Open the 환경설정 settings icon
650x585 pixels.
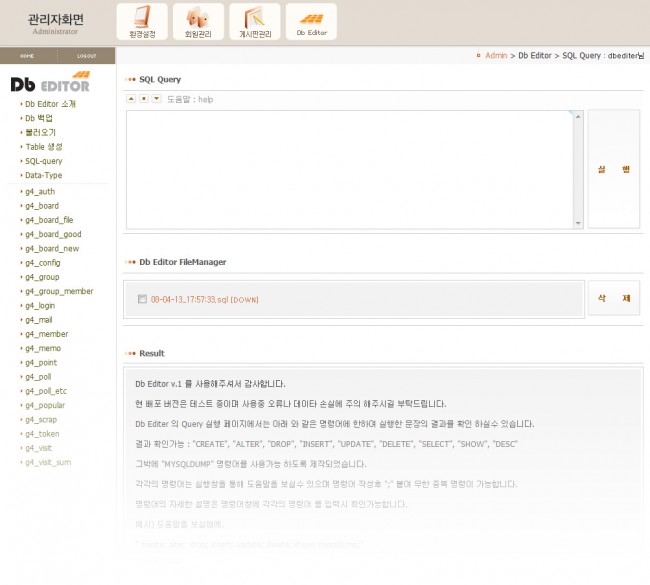coord(142,22)
